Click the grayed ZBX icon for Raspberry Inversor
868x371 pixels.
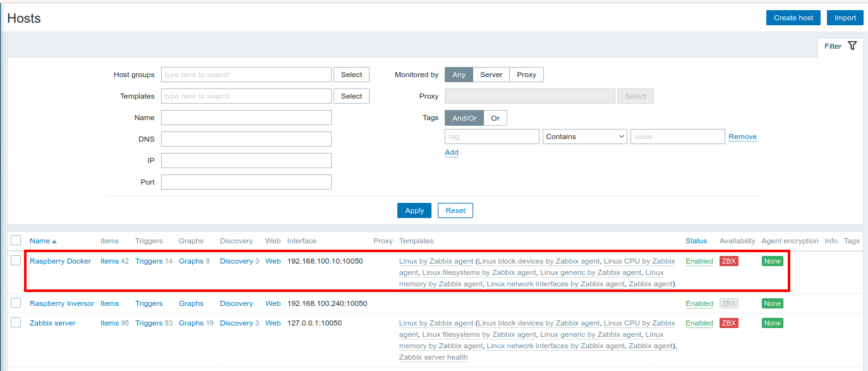[x=728, y=303]
